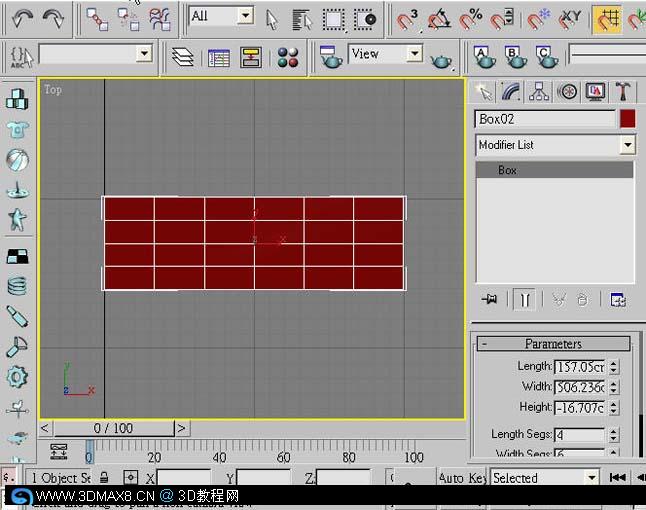
Task: Click the coiled spring icon in left toolbar
Action: coord(17,286)
